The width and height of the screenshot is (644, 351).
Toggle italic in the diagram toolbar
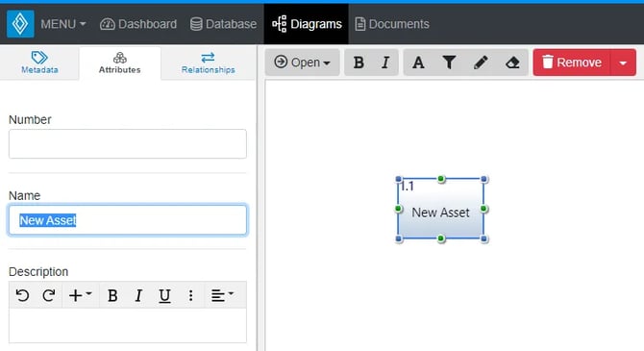pos(385,63)
